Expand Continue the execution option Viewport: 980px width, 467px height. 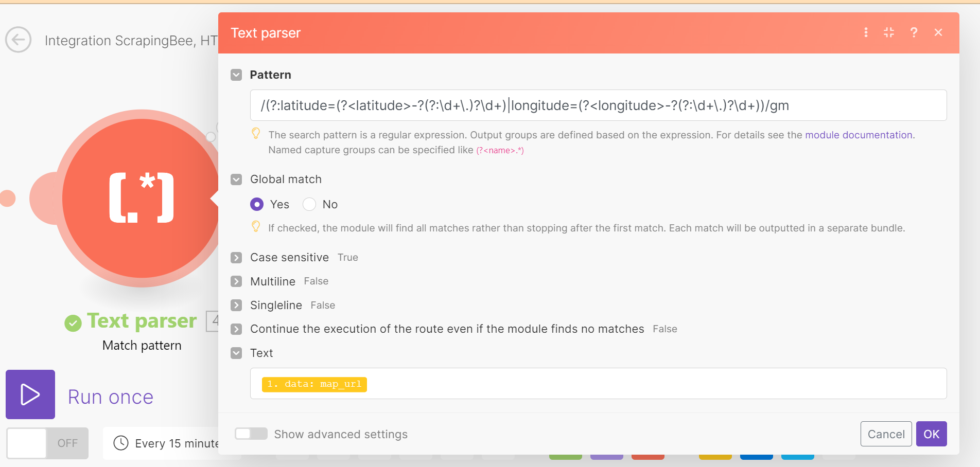(236, 329)
